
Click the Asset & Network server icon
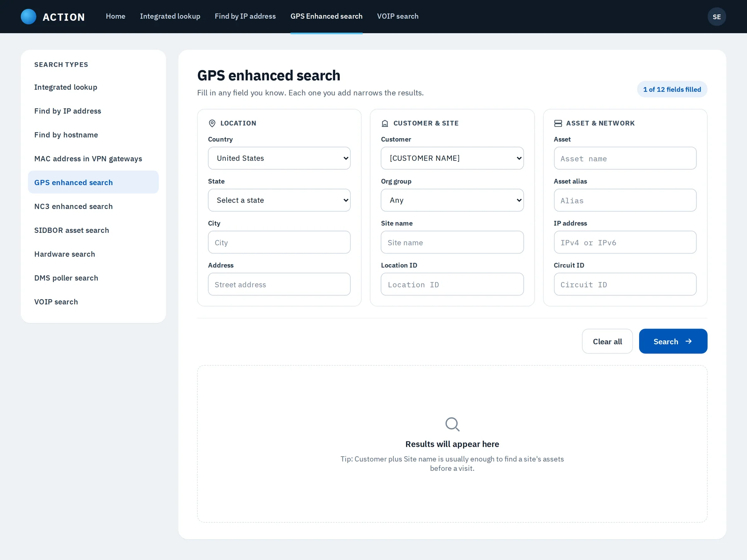click(x=558, y=123)
